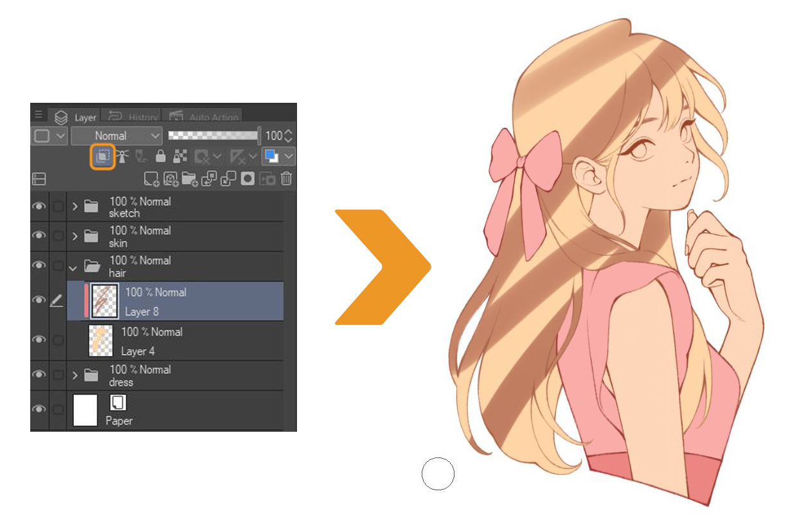Click the Clip to Layer Below icon

tap(103, 155)
